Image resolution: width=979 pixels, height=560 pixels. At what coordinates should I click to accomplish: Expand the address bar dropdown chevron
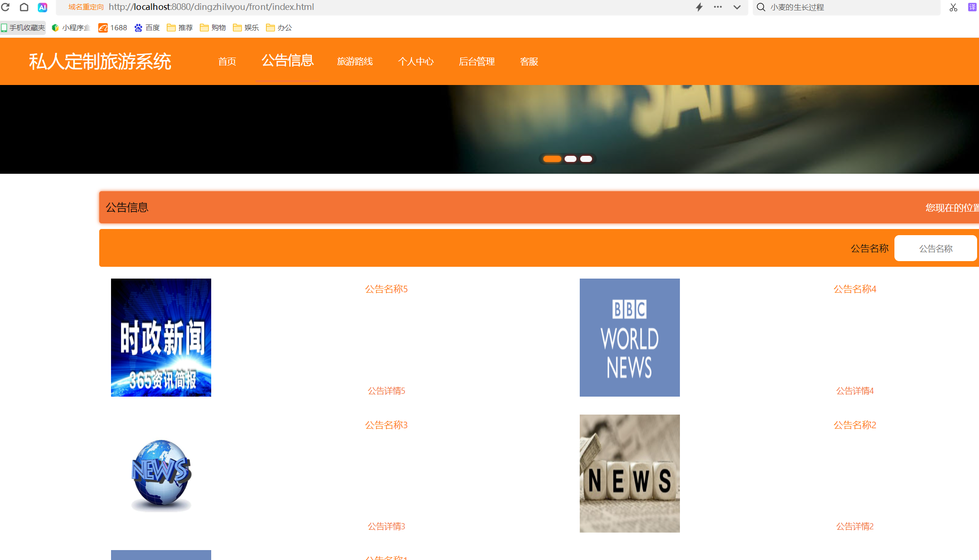point(737,7)
